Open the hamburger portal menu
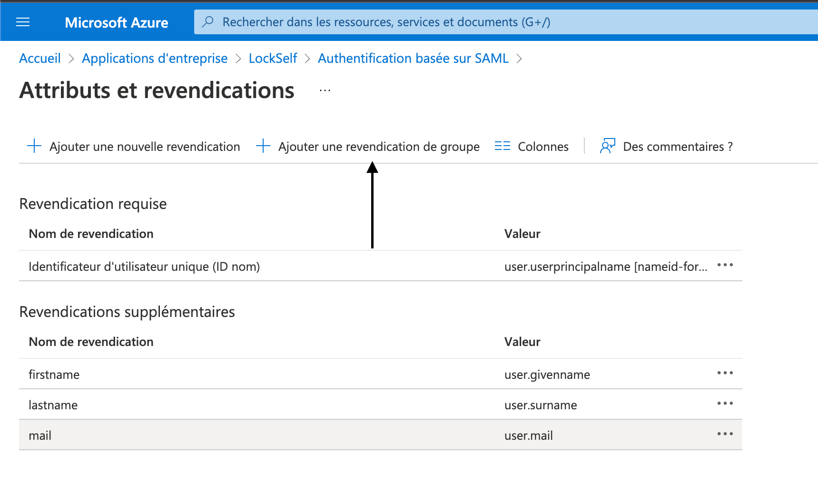The width and height of the screenshot is (818, 504). 23,22
